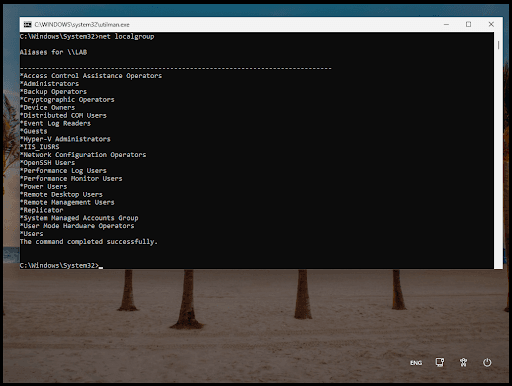
Task: Close the utilman.exe console window
Action: coord(491,24)
